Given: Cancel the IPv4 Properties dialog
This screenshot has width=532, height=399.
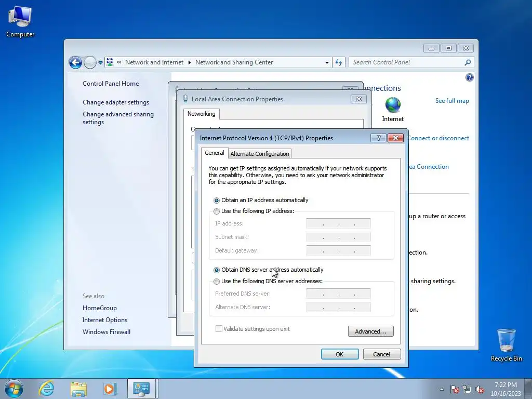Looking at the screenshot, I should pyautogui.click(x=382, y=354).
